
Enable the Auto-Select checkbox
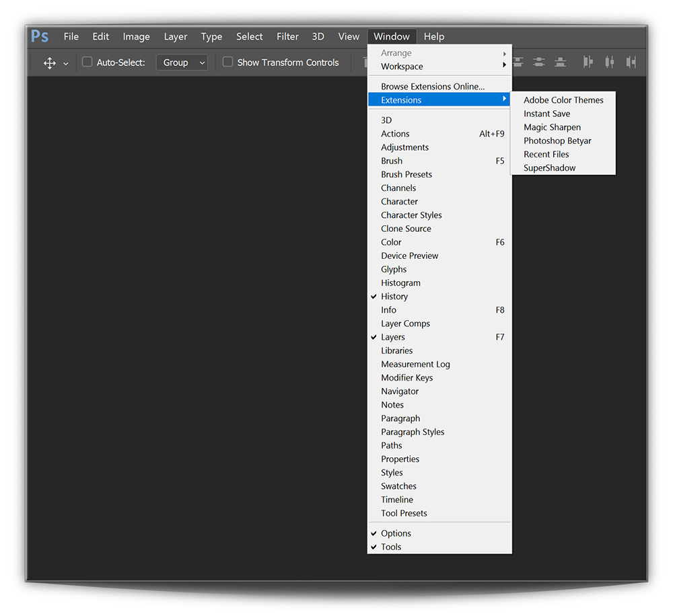[x=87, y=62]
